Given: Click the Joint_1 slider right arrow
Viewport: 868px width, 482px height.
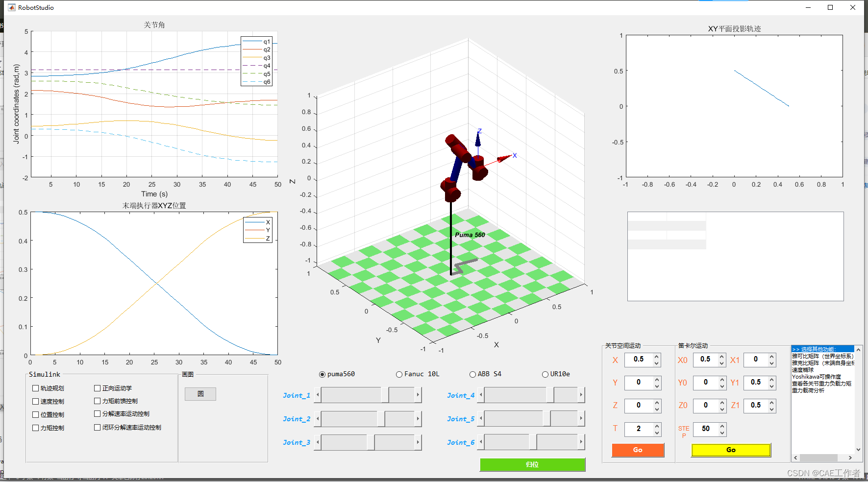Looking at the screenshot, I should pos(418,395).
